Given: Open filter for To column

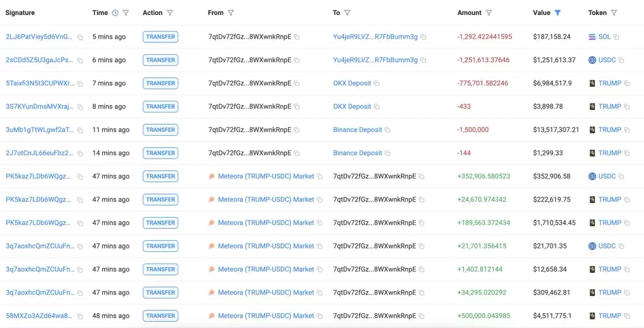Looking at the screenshot, I should tap(347, 13).
